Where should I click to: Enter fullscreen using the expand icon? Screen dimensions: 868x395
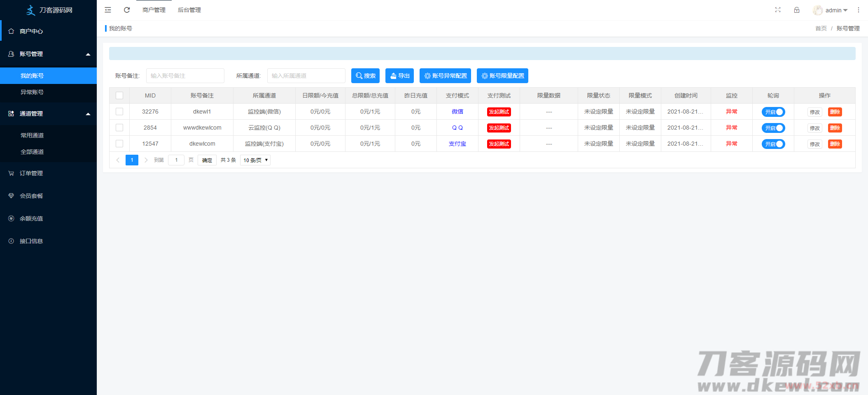coord(777,10)
